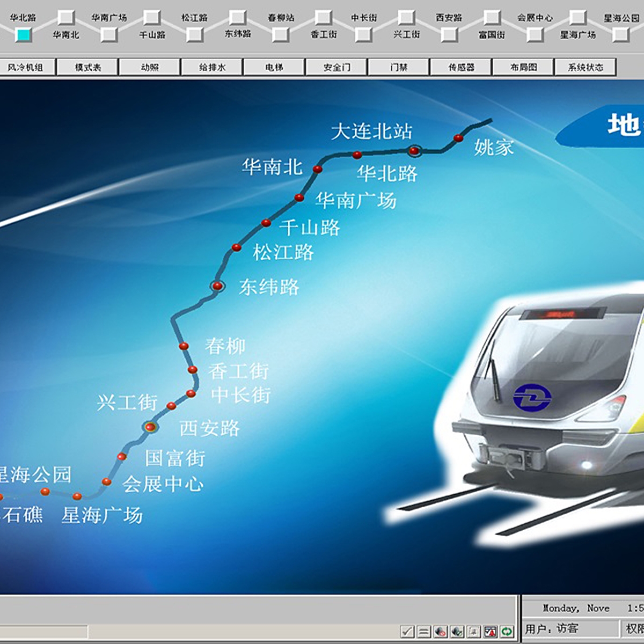The width and height of the screenshot is (644, 644).
Task: Click the 用户: 访客 status field
Action: click(x=571, y=628)
